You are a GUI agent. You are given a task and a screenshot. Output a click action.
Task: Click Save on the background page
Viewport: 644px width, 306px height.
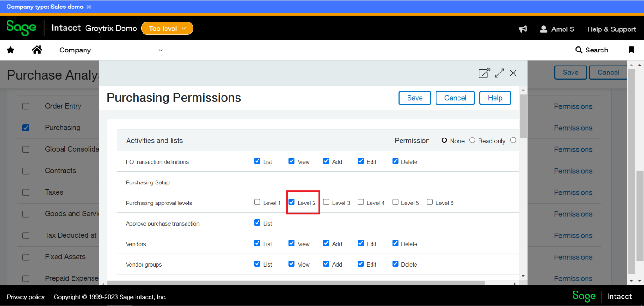570,73
